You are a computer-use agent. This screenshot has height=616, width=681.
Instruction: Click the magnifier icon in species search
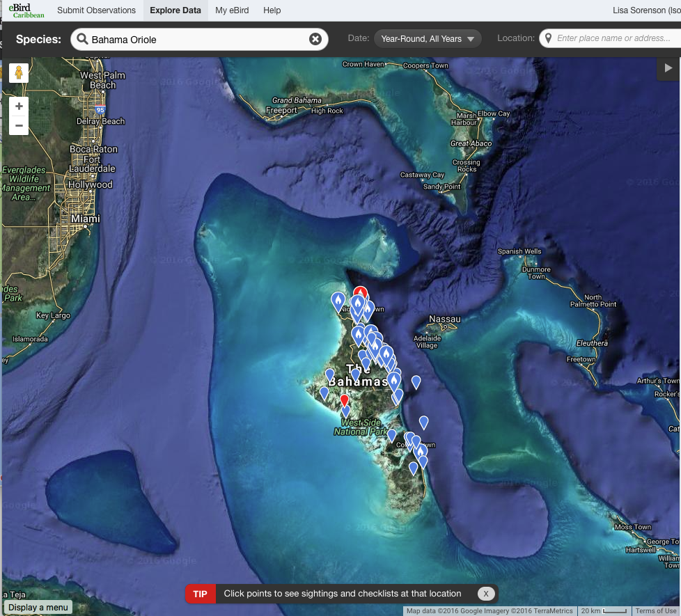click(83, 39)
